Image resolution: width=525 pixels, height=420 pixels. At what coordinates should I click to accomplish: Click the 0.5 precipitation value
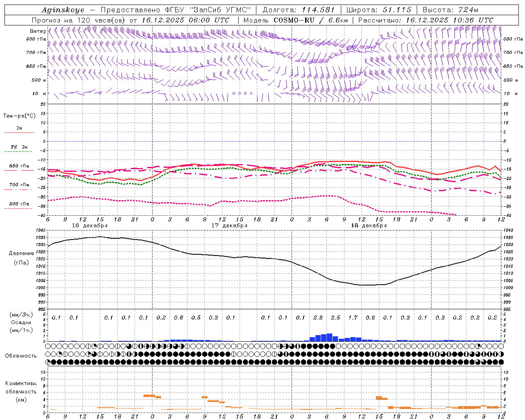[196, 318]
